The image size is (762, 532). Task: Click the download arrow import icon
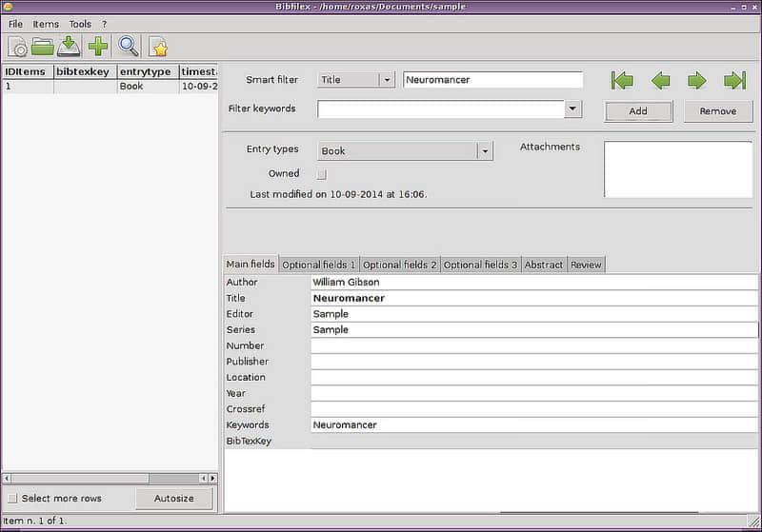69,47
